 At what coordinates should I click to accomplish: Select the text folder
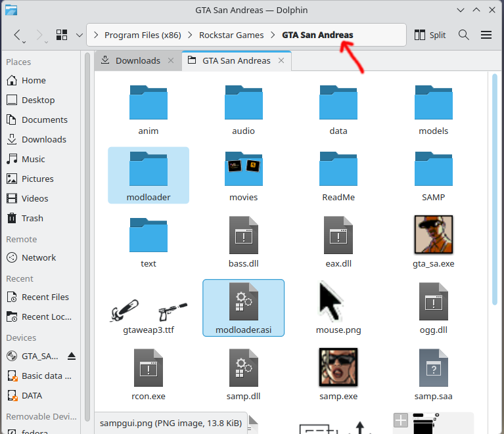pyautogui.click(x=149, y=242)
